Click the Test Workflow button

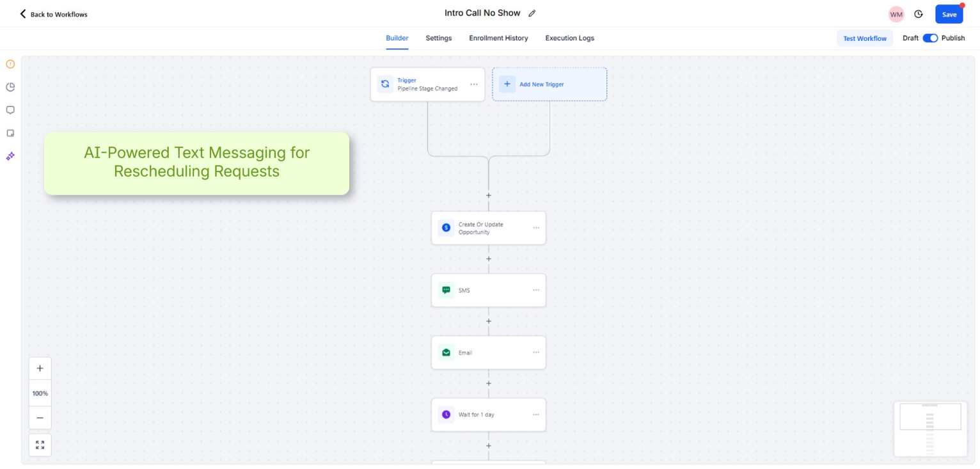point(864,38)
